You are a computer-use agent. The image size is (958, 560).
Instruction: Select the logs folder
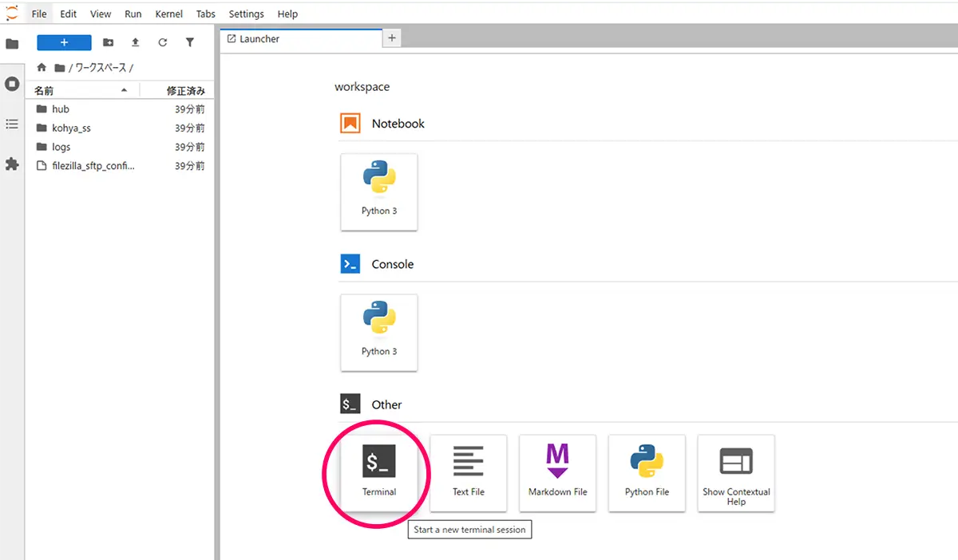[120, 148]
